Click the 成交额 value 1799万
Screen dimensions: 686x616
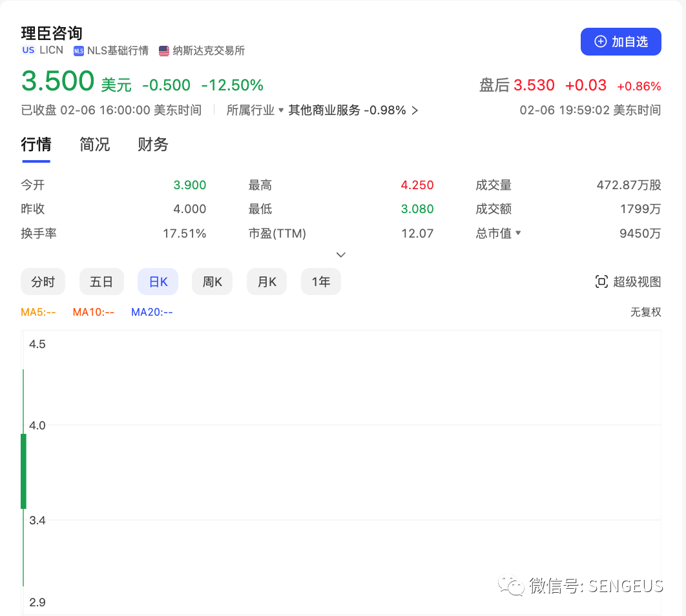[x=641, y=209]
